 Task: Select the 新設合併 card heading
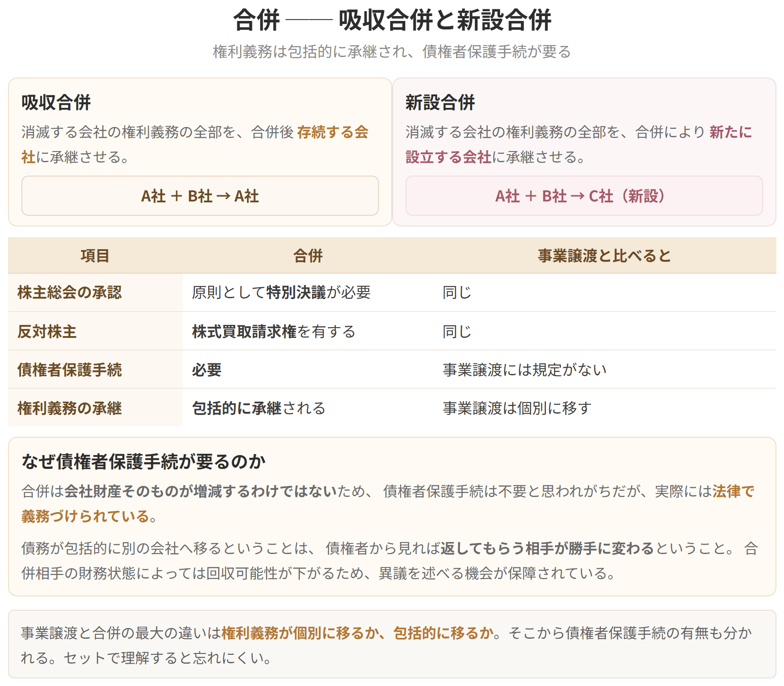[x=440, y=103]
